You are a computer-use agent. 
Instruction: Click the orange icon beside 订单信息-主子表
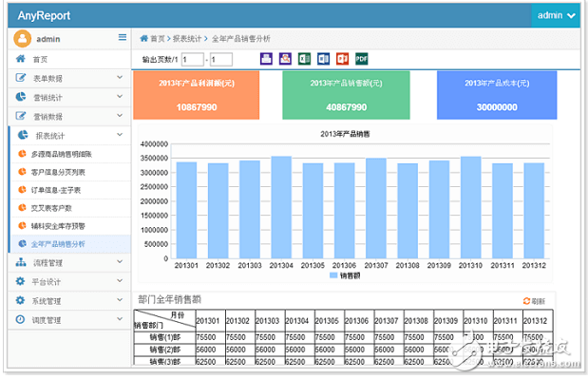tap(22, 190)
